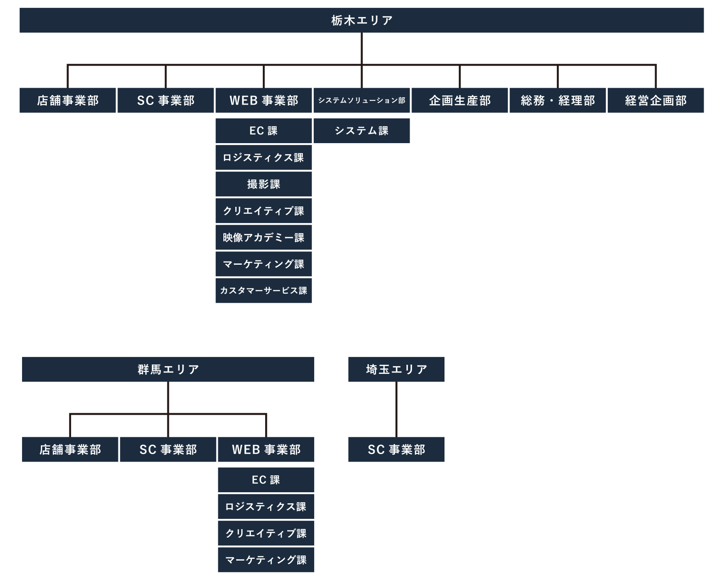Click 店舗事業部 under 群馬エリア
This screenshot has height=584, width=728.
pyautogui.click(x=70, y=450)
